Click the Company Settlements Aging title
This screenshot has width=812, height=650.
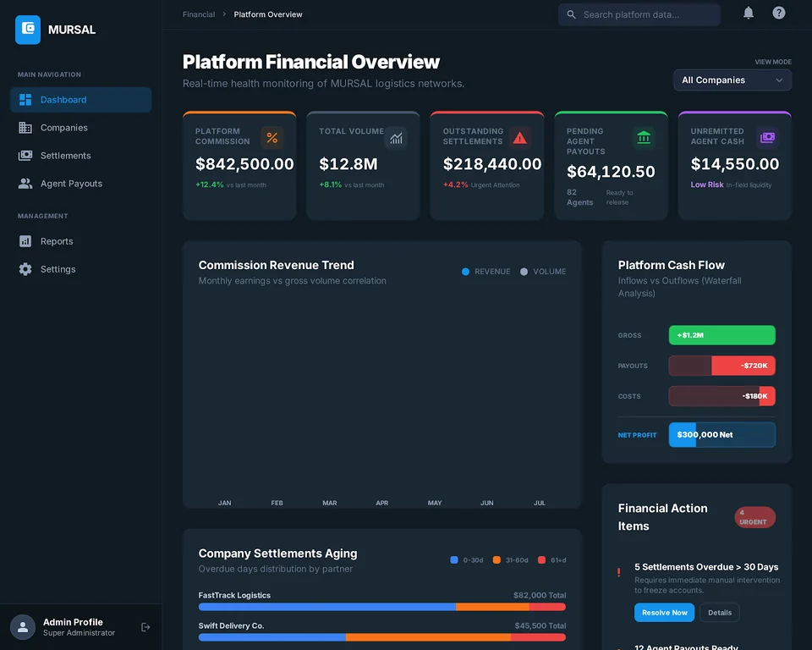point(277,553)
